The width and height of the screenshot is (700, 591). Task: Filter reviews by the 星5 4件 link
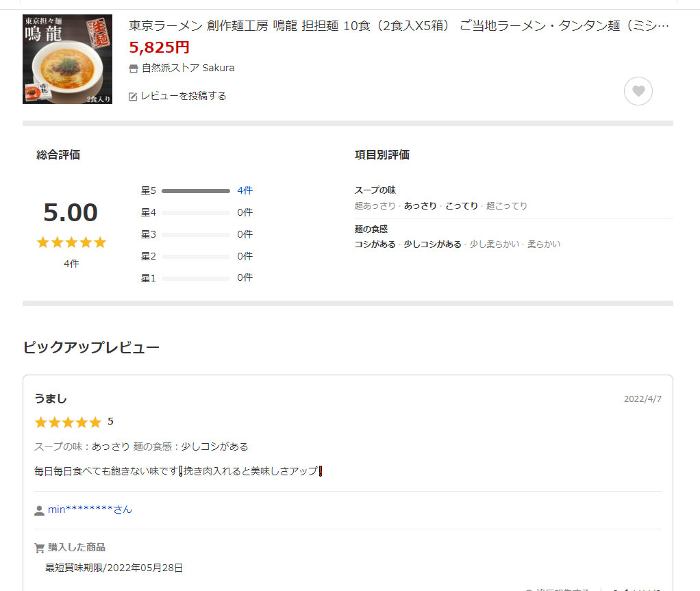[245, 190]
